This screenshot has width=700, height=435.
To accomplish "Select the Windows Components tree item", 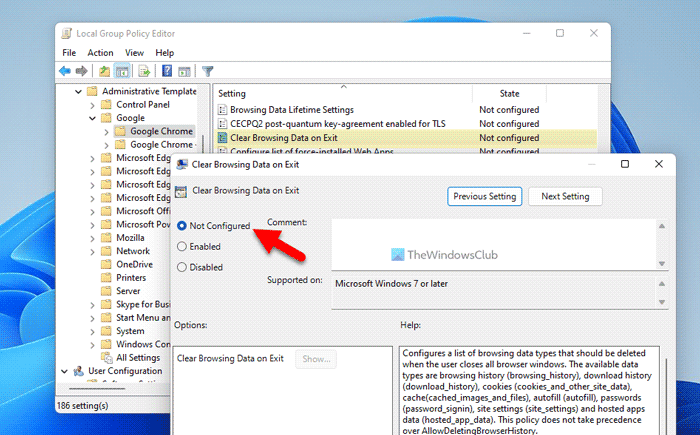I will click(143, 344).
